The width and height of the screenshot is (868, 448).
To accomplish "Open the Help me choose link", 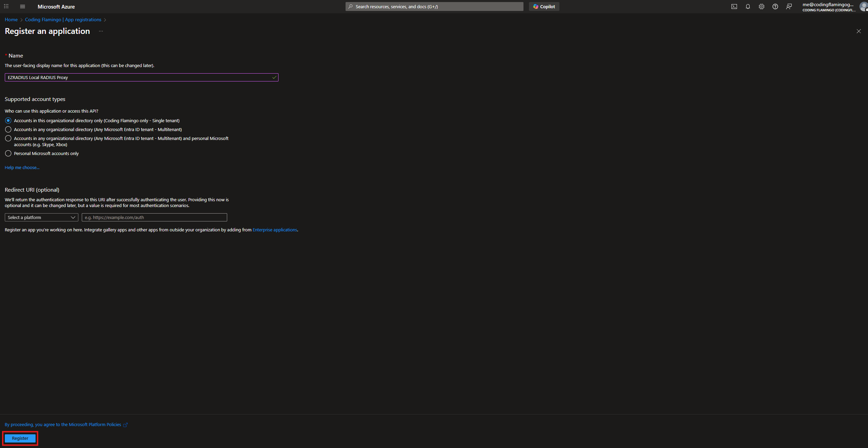I will [x=22, y=167].
